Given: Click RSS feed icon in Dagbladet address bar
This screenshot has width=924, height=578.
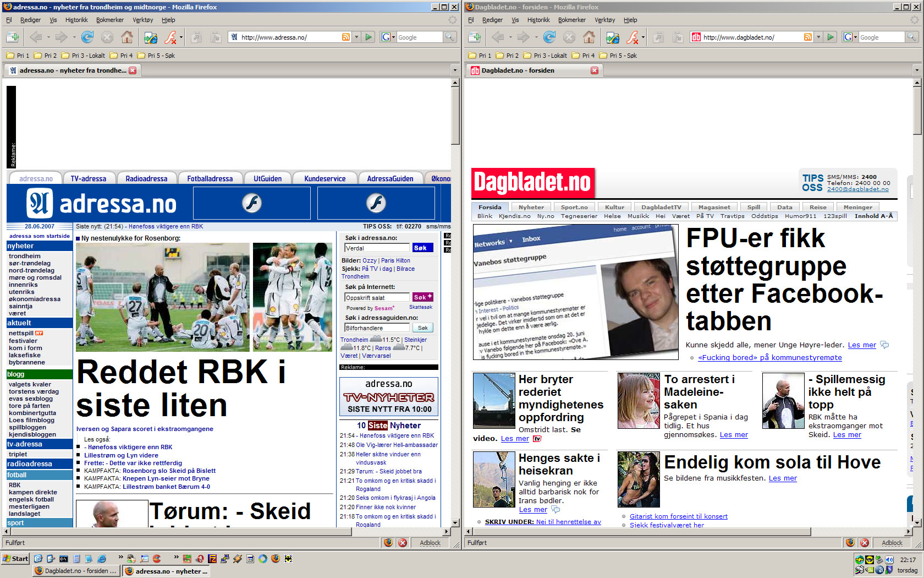Looking at the screenshot, I should click(x=808, y=37).
